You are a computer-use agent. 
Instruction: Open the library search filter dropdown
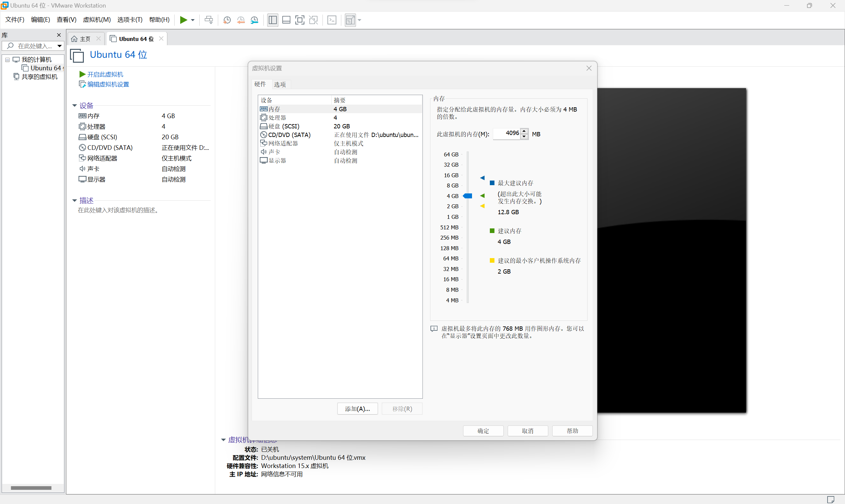[x=60, y=46]
